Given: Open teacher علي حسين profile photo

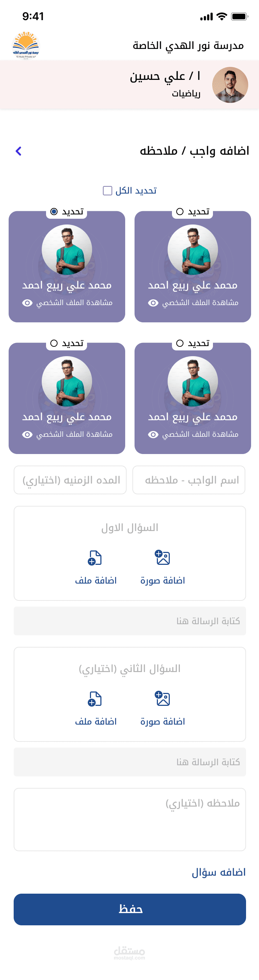Looking at the screenshot, I should 230,85.
